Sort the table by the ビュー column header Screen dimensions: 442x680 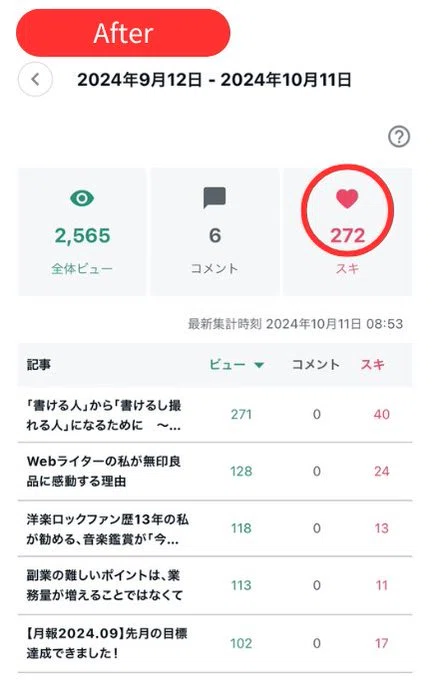pos(228,364)
